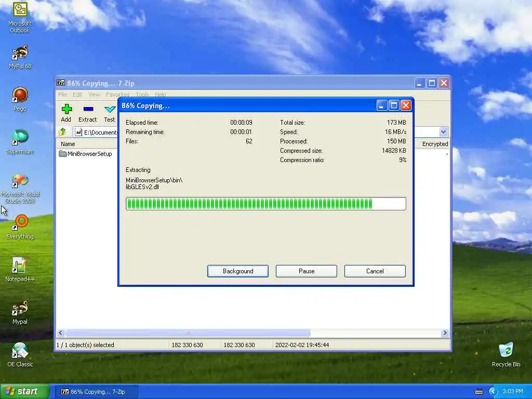Image resolution: width=532 pixels, height=399 pixels.
Task: Select the Everything desktop shortcut
Action: point(20,227)
